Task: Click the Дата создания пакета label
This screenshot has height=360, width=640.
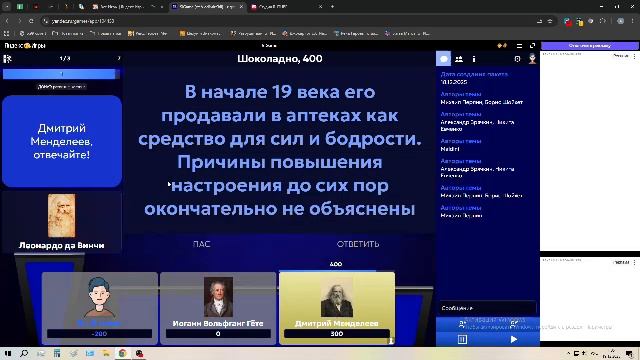Action: point(474,74)
